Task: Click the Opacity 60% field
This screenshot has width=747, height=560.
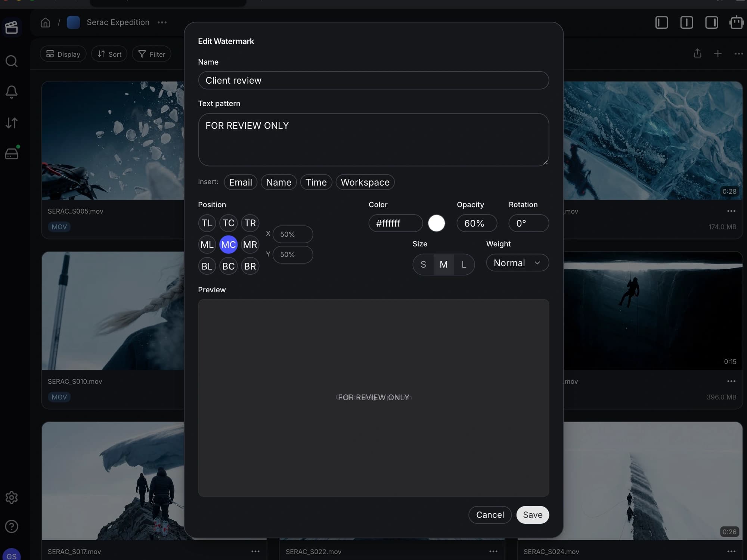Action: (477, 223)
